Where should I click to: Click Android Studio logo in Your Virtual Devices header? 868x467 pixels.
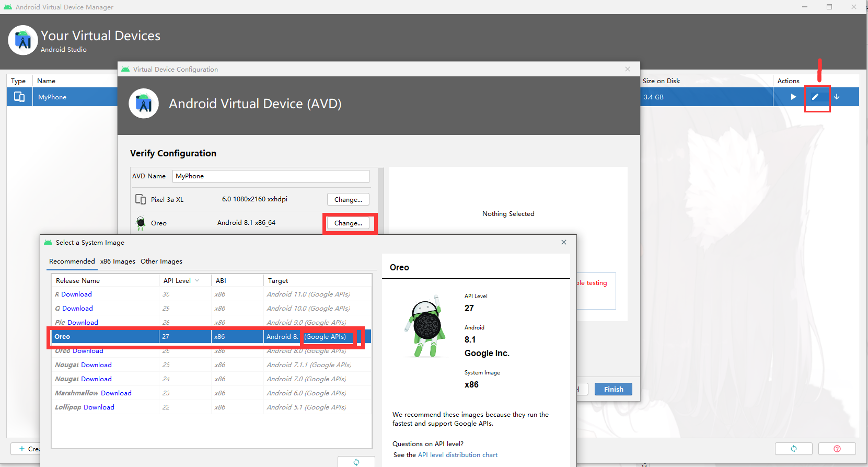tap(23, 40)
